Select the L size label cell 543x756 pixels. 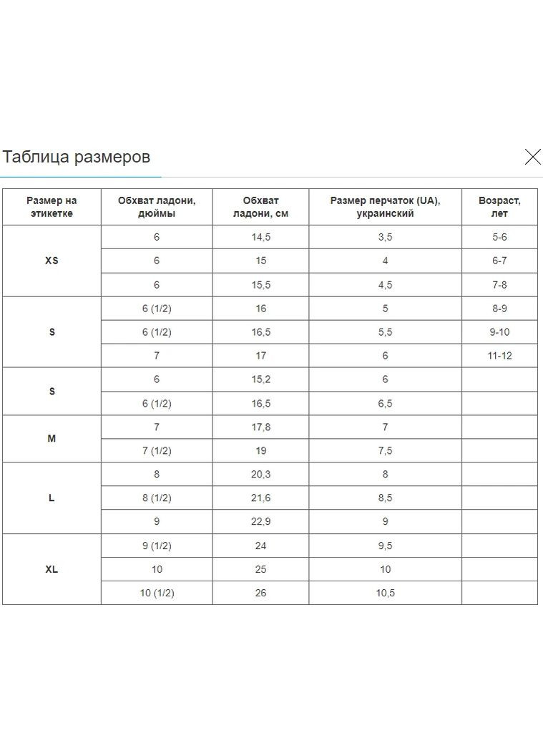[x=52, y=498]
